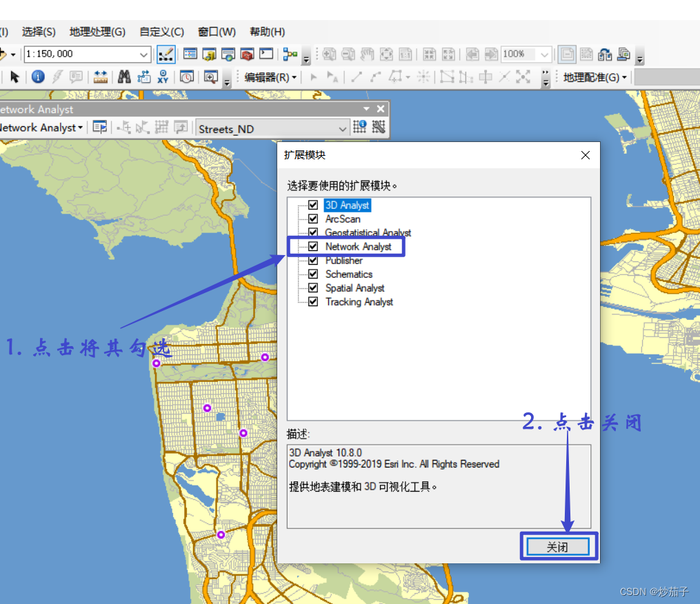Select the Measure tool

[100, 77]
